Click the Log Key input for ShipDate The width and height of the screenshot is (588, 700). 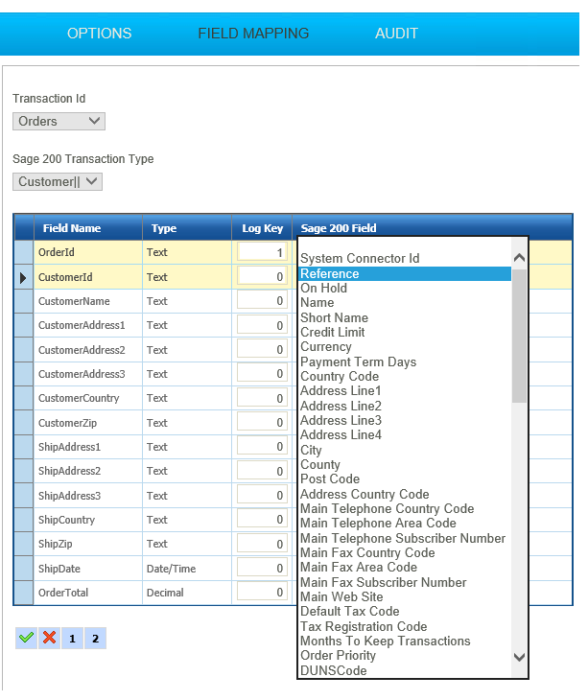point(262,569)
